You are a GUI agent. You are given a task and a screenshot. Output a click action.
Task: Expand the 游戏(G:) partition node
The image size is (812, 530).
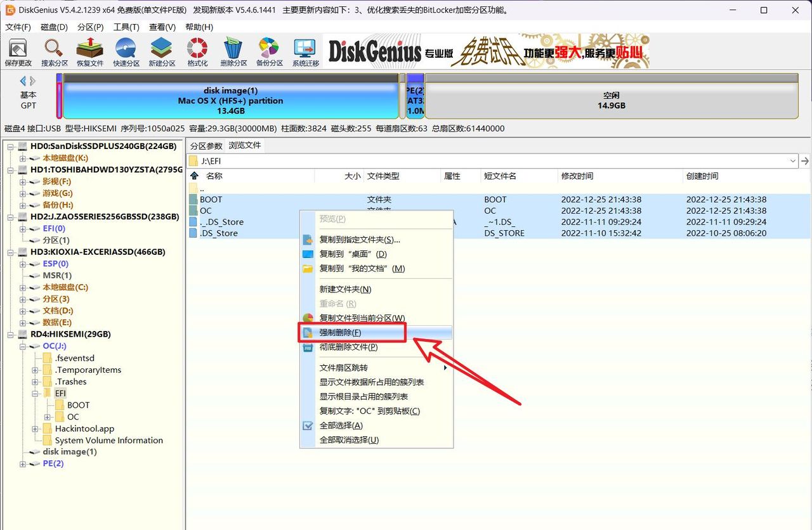23,193
